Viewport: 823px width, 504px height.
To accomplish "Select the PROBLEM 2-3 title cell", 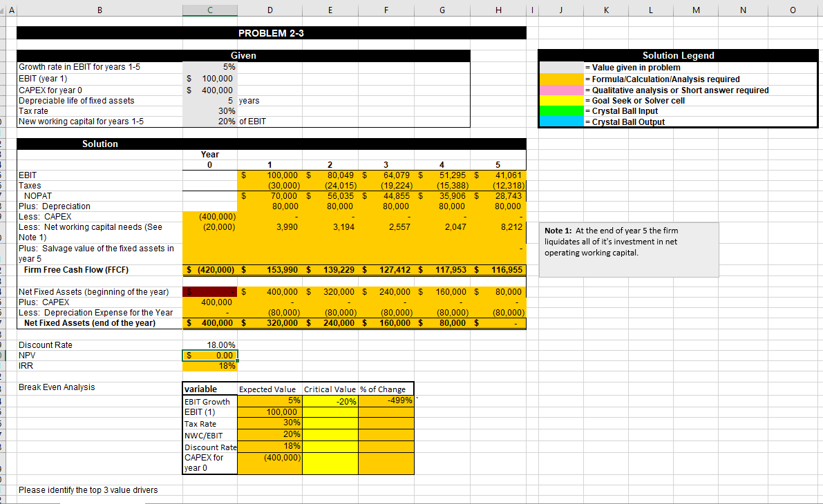I will click(272, 33).
